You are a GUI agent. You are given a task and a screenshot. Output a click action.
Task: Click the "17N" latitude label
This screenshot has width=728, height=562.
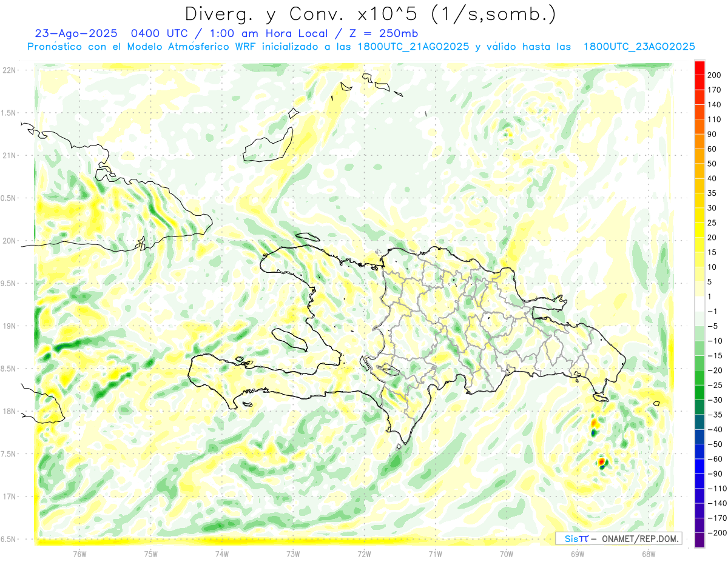9,497
